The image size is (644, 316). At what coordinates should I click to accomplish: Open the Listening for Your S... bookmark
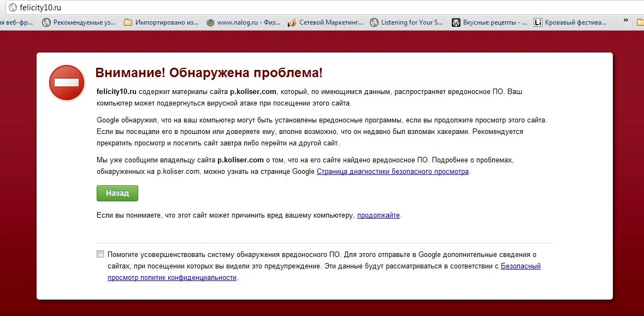407,22
